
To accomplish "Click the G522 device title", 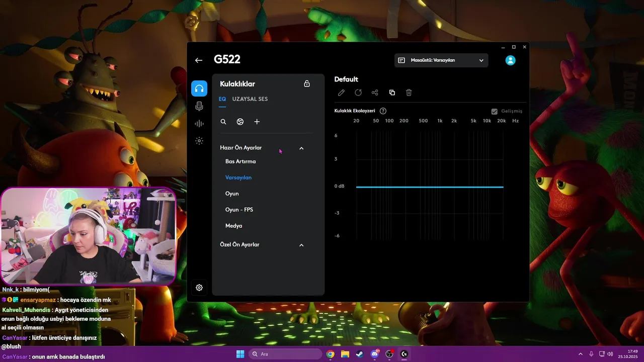I will (227, 59).
